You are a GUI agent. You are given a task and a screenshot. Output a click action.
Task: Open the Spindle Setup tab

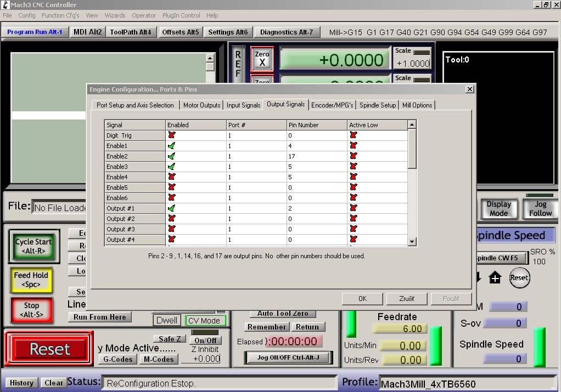[378, 105]
